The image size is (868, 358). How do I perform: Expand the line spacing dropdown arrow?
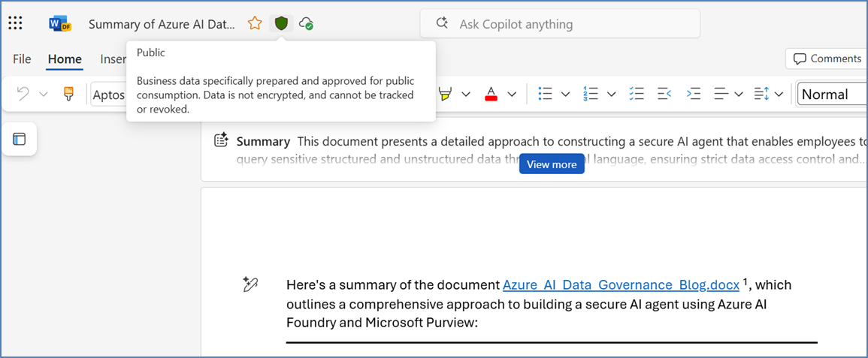click(779, 94)
